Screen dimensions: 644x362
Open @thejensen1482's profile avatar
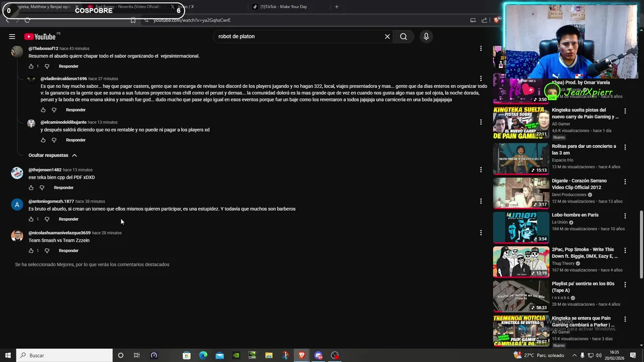pos(17,173)
